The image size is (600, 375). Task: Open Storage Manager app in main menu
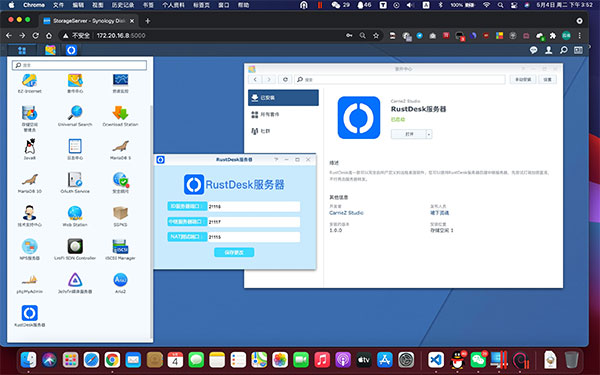click(x=29, y=119)
